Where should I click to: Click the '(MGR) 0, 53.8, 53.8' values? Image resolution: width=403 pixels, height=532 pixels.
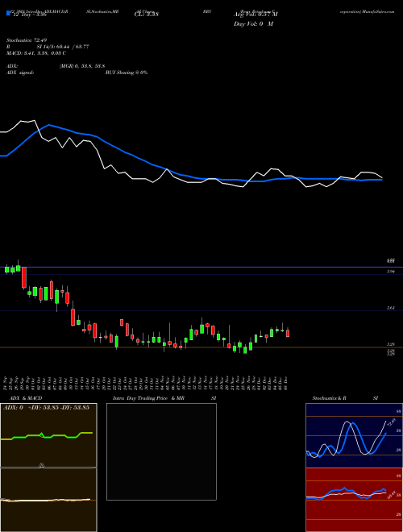click(x=82, y=66)
